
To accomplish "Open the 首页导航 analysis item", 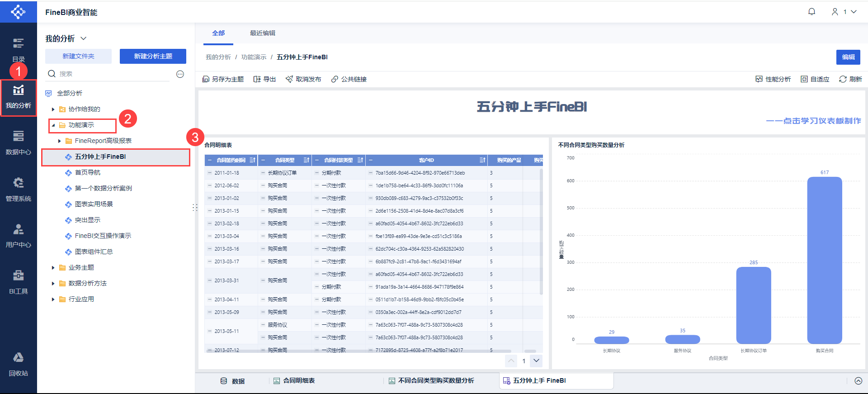I will 87,172.
